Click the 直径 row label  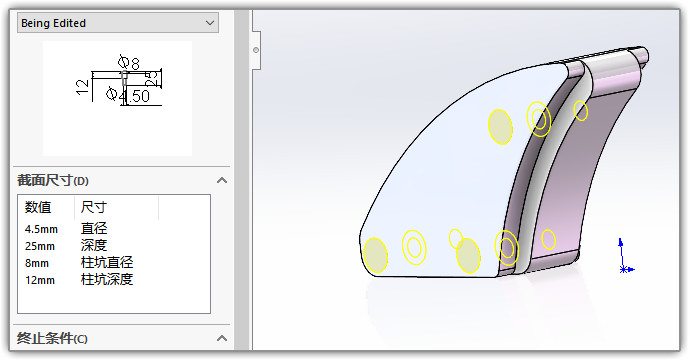[x=94, y=229]
